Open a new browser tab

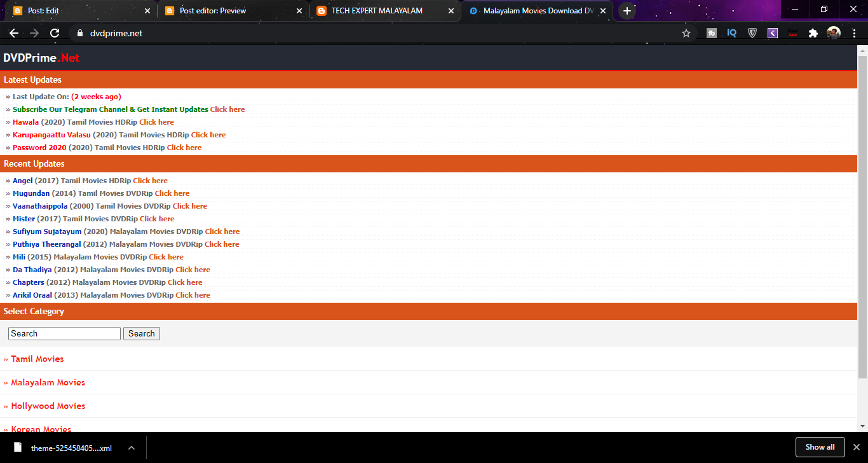[x=627, y=11]
